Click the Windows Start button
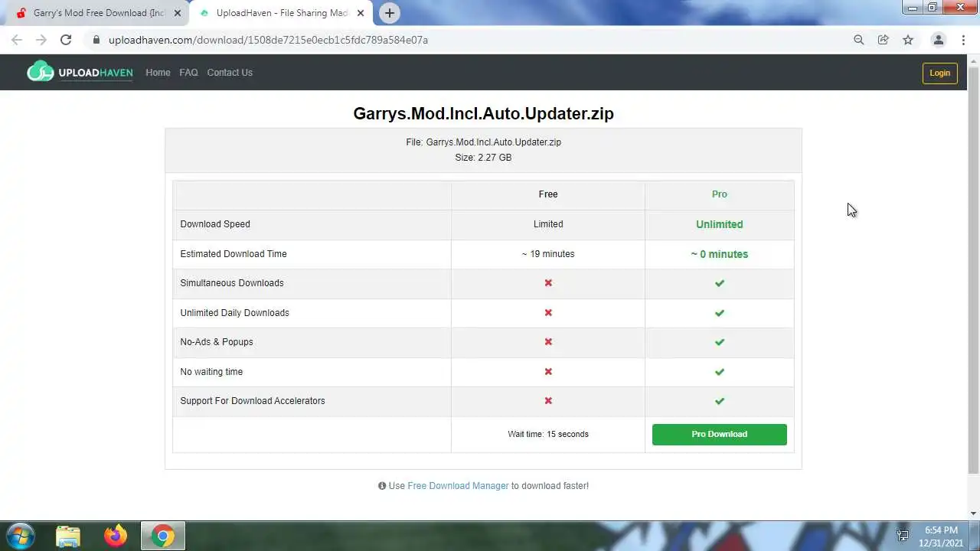980x551 pixels. tap(20, 536)
